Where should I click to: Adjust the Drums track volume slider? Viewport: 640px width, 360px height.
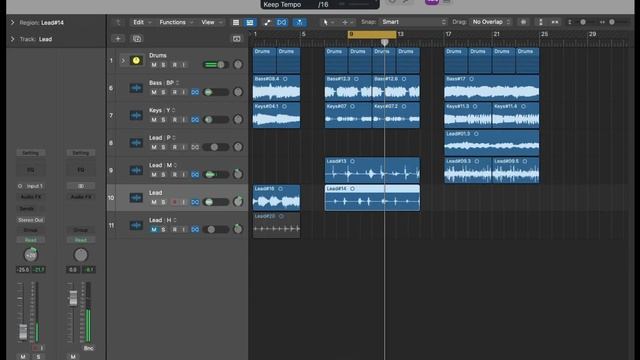(x=216, y=64)
